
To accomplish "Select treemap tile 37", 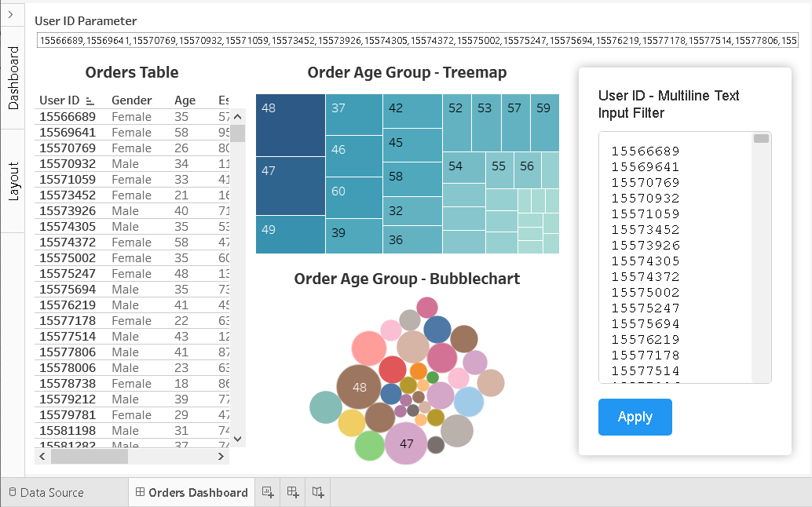I will pos(354,115).
